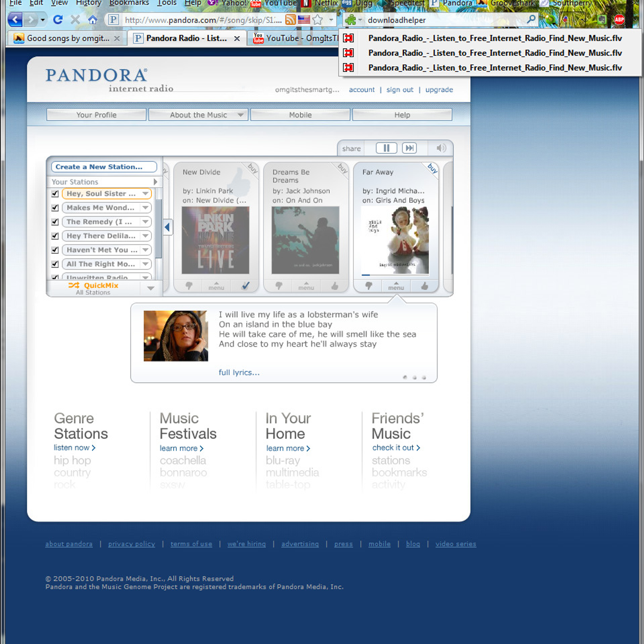Click the Girls And Boys album art
Screen dimensions: 644x644
coord(395,240)
